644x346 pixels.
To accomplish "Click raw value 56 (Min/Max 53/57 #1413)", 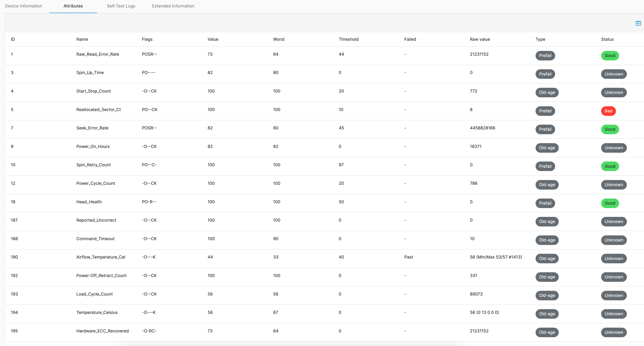I will (496, 257).
